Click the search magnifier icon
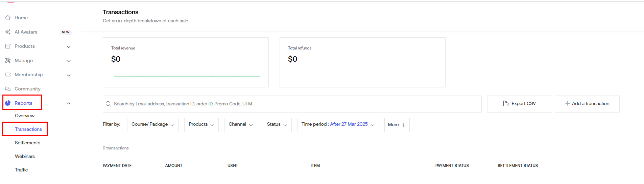This screenshot has width=644, height=184. 109,104
